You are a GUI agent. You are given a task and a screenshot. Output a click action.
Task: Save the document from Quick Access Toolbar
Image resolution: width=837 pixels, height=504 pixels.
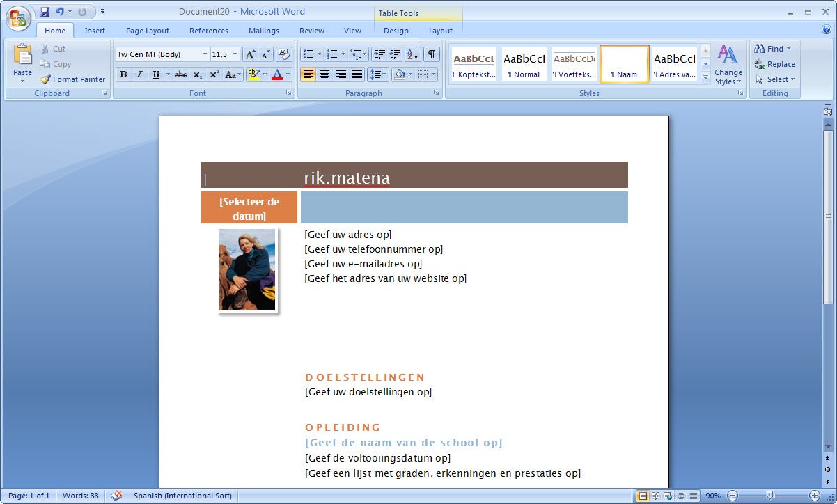pyautogui.click(x=45, y=12)
